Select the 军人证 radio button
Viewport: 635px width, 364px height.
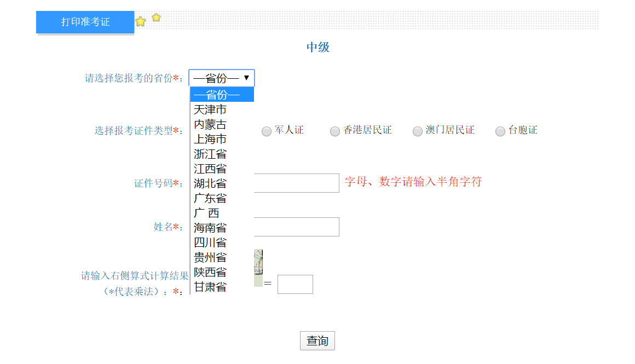click(x=267, y=131)
